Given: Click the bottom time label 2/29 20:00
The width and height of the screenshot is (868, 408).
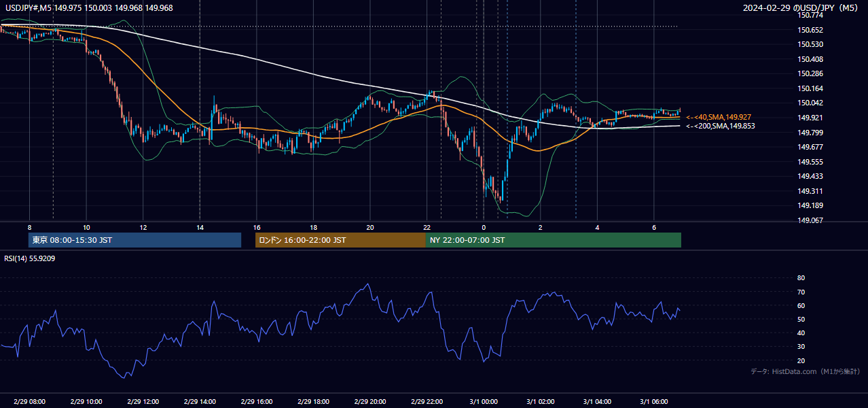Looking at the screenshot, I should [370, 401].
